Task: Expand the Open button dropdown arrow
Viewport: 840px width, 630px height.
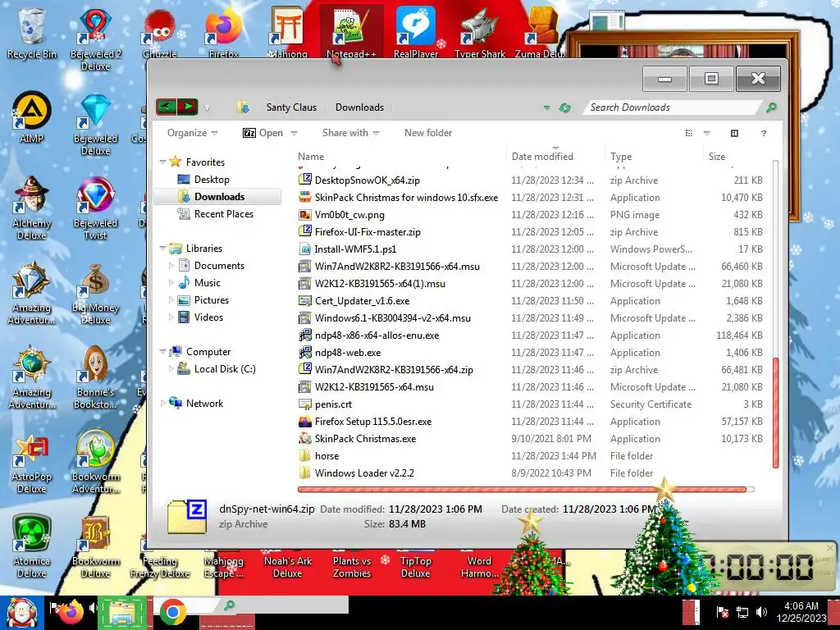Action: [x=294, y=133]
